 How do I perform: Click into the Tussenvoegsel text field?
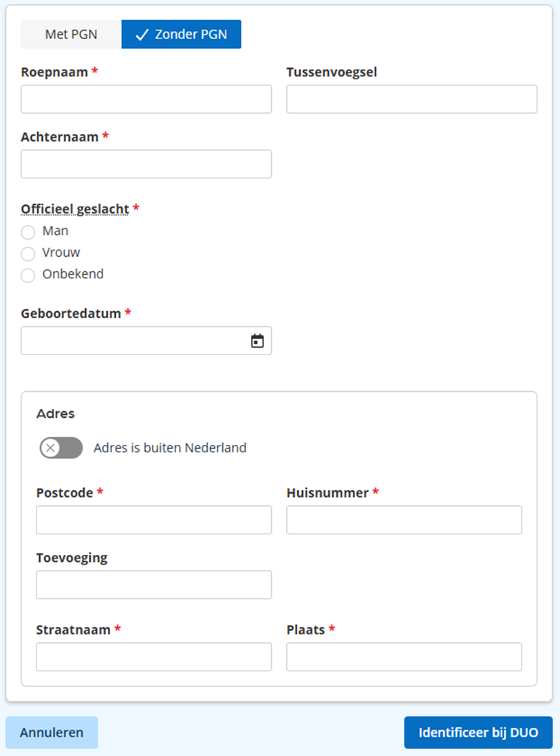point(411,99)
